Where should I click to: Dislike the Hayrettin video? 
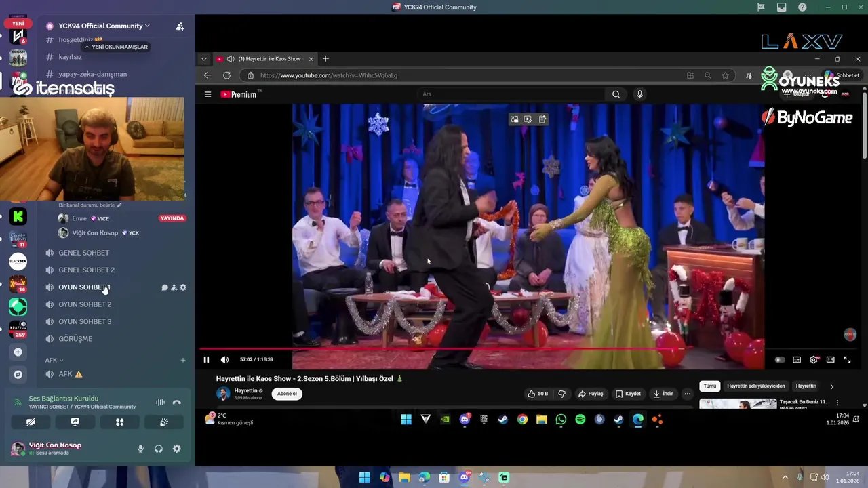tap(561, 394)
